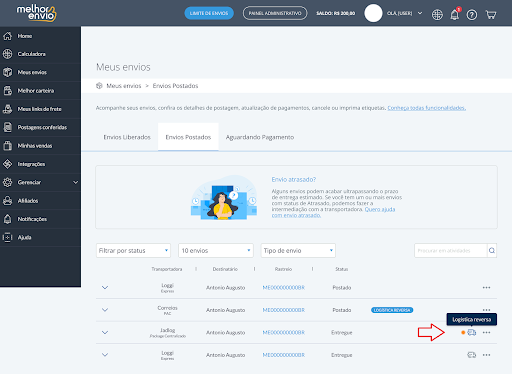Open the user account dropdown arrow
The width and height of the screenshot is (512, 374).
[420, 13]
